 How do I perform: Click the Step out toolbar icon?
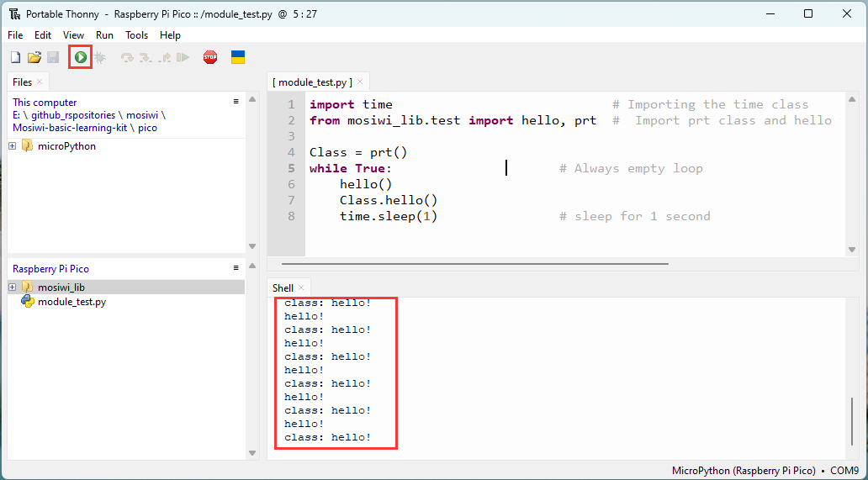(x=164, y=57)
